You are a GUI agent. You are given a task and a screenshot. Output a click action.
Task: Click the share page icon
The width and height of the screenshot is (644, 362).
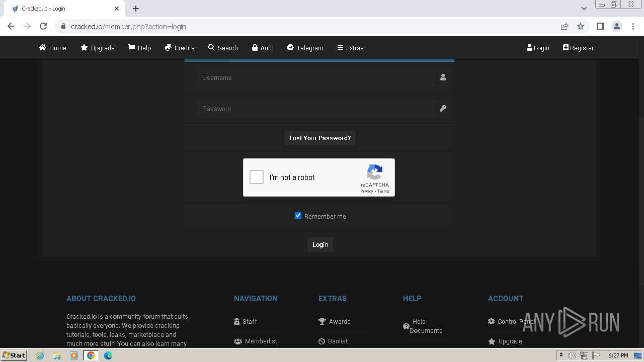[x=565, y=26]
